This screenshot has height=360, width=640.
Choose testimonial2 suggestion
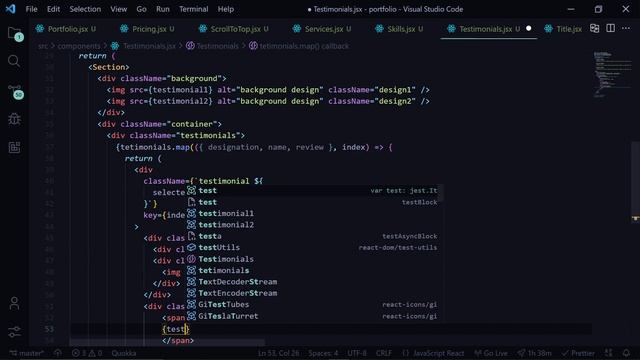[312, 225]
